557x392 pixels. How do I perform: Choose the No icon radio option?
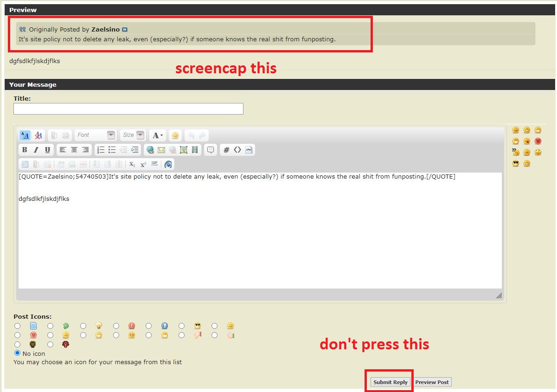[x=18, y=353]
